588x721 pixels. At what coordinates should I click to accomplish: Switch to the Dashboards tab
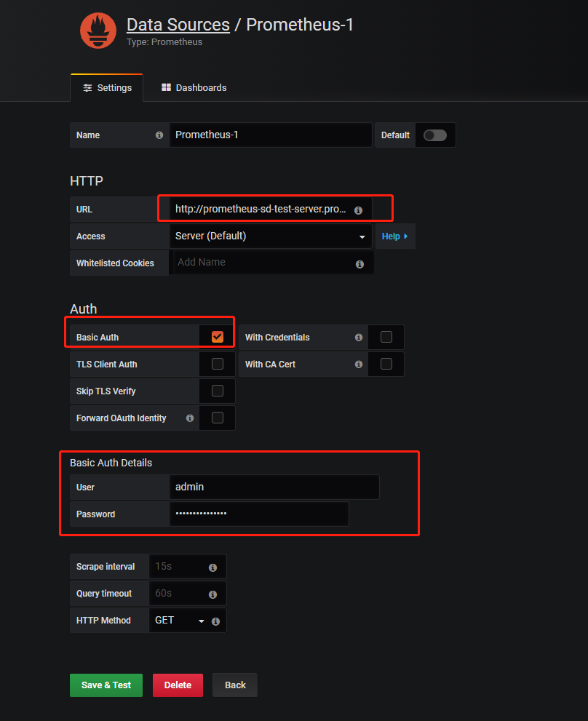point(194,87)
